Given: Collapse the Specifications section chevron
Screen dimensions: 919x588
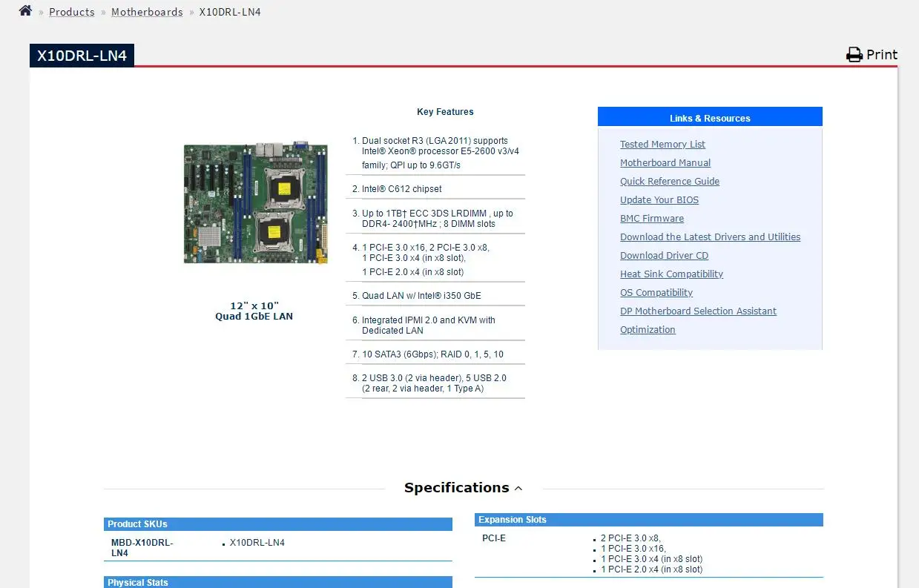Looking at the screenshot, I should 518,489.
